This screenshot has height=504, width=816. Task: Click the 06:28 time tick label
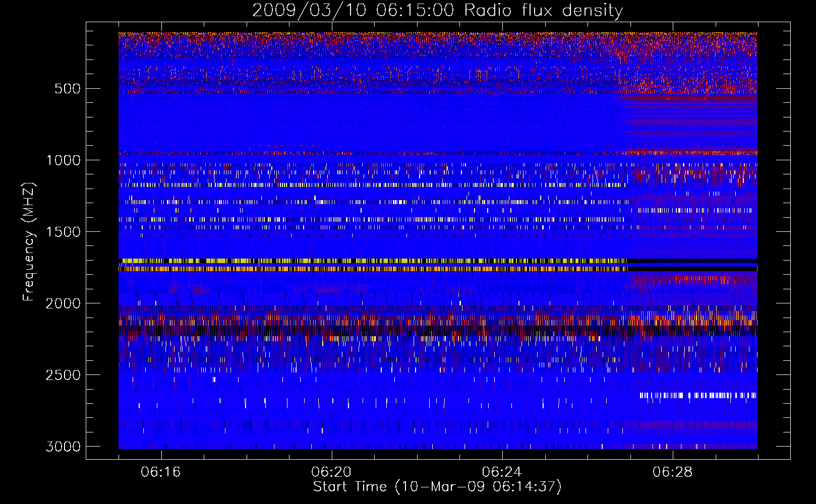point(672,472)
